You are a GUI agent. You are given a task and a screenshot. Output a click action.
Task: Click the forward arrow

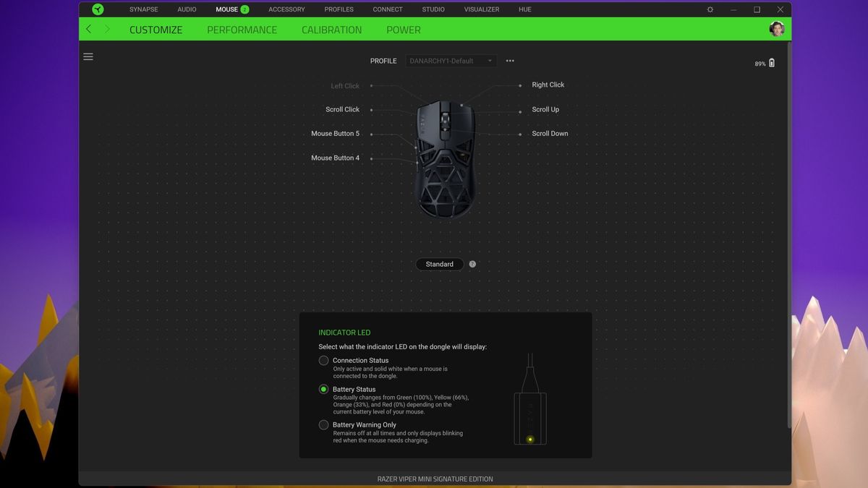point(107,29)
